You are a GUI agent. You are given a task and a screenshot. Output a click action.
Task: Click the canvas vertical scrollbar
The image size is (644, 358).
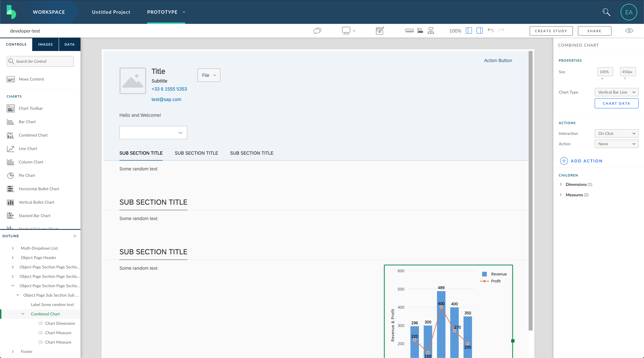click(x=530, y=191)
